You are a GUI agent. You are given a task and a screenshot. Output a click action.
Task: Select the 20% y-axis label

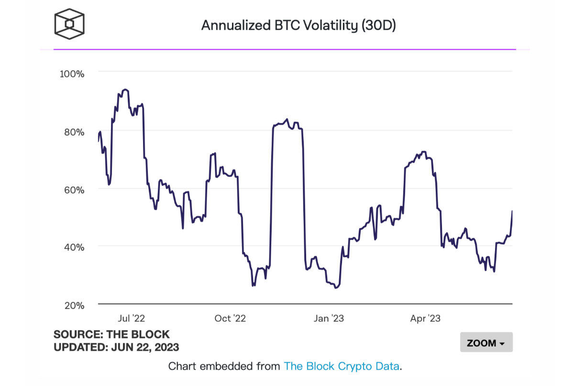(x=75, y=305)
